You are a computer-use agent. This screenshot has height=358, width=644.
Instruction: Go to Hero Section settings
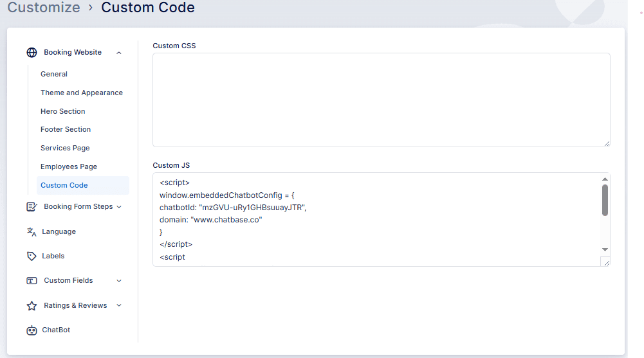pyautogui.click(x=63, y=111)
